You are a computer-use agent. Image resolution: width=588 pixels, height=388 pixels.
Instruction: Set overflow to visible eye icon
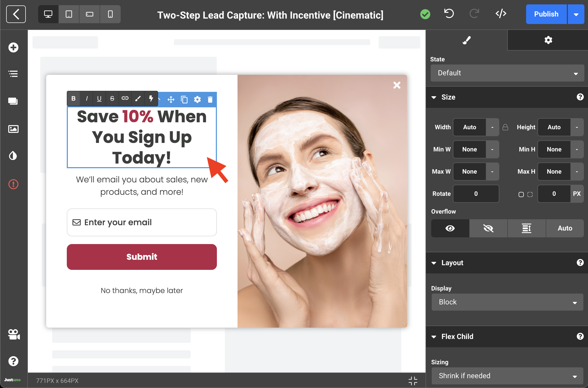(450, 228)
